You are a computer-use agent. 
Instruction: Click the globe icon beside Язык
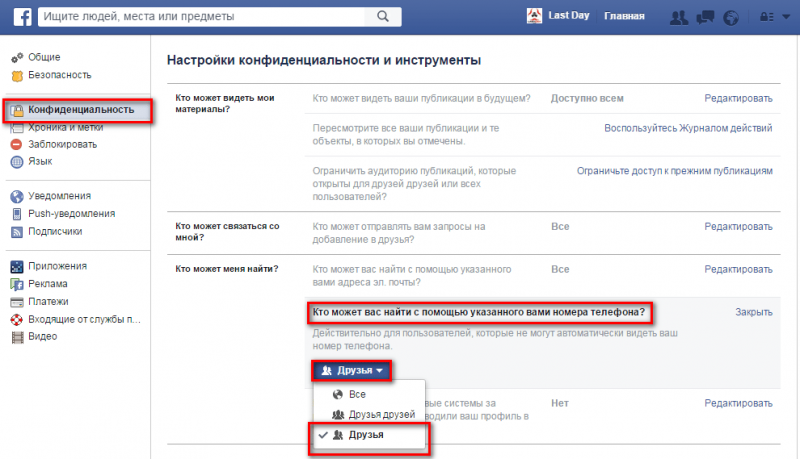coord(17,162)
